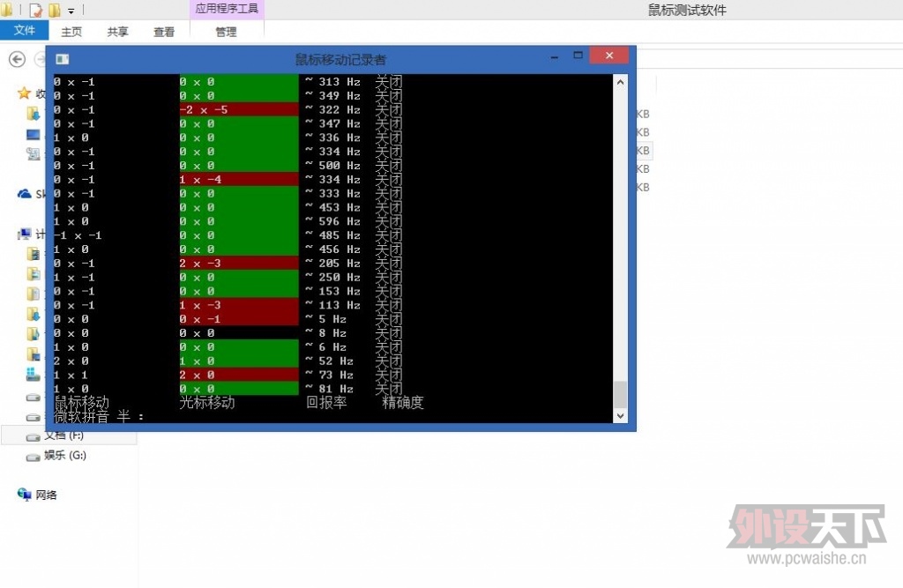The height and width of the screenshot is (588, 903).
Task: Open the Downloads folder icon under Computer
Action: [x=34, y=314]
